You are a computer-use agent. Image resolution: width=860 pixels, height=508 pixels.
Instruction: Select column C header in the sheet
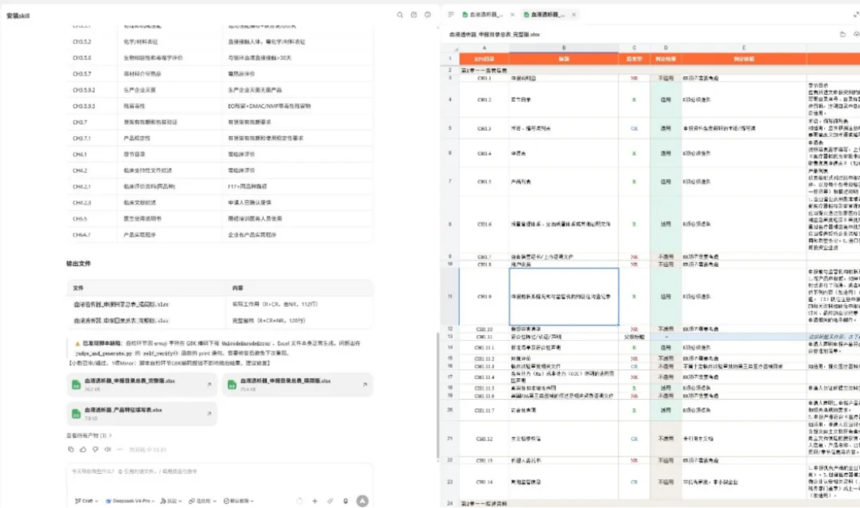[x=634, y=48]
